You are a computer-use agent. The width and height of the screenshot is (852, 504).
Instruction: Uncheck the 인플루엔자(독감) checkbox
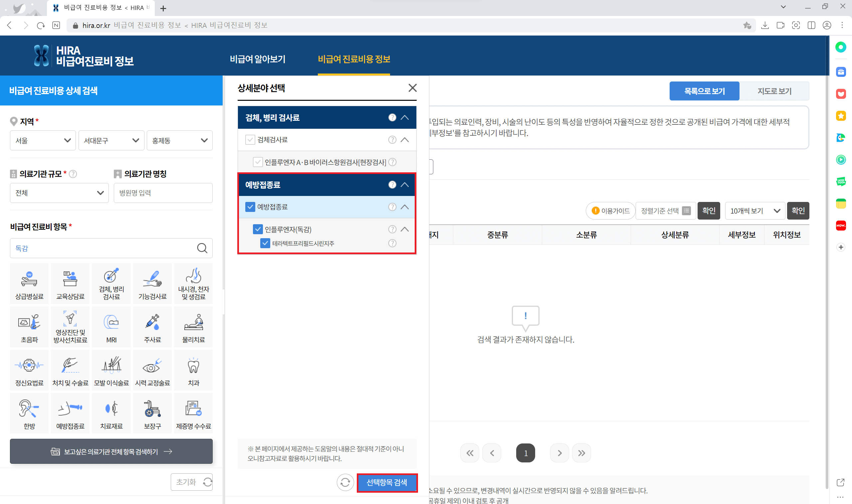pyautogui.click(x=258, y=229)
